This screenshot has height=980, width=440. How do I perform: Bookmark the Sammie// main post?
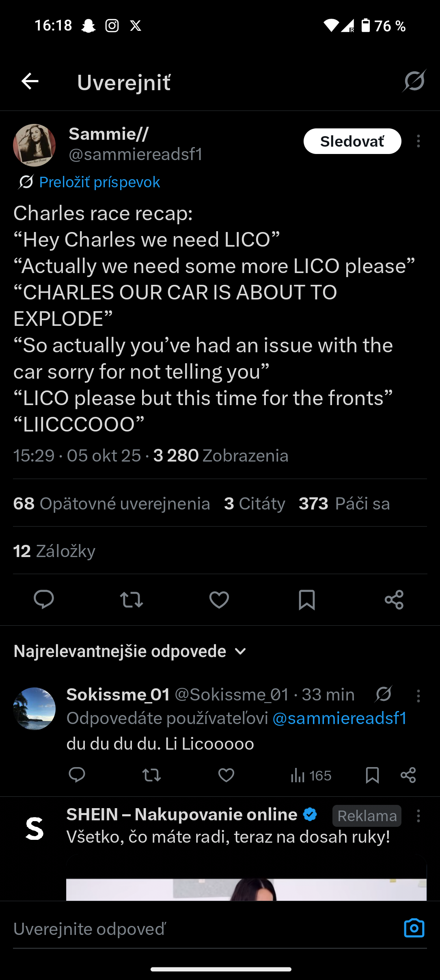[307, 600]
